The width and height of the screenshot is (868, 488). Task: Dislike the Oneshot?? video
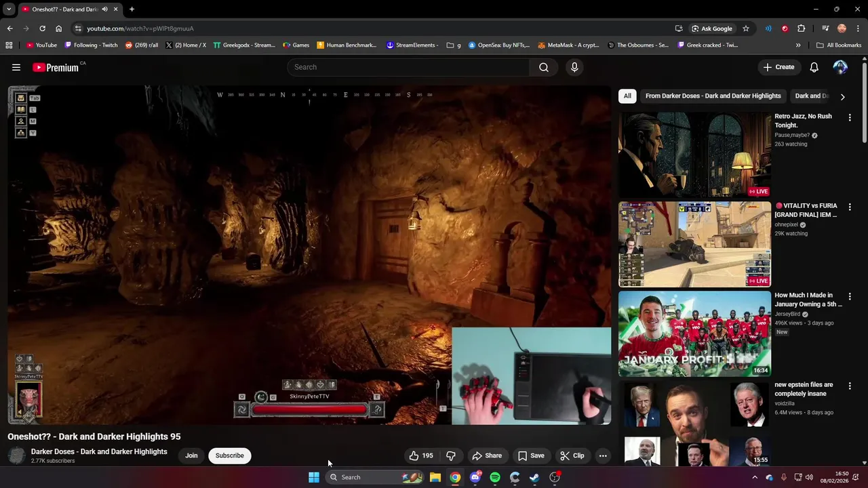pos(451,455)
